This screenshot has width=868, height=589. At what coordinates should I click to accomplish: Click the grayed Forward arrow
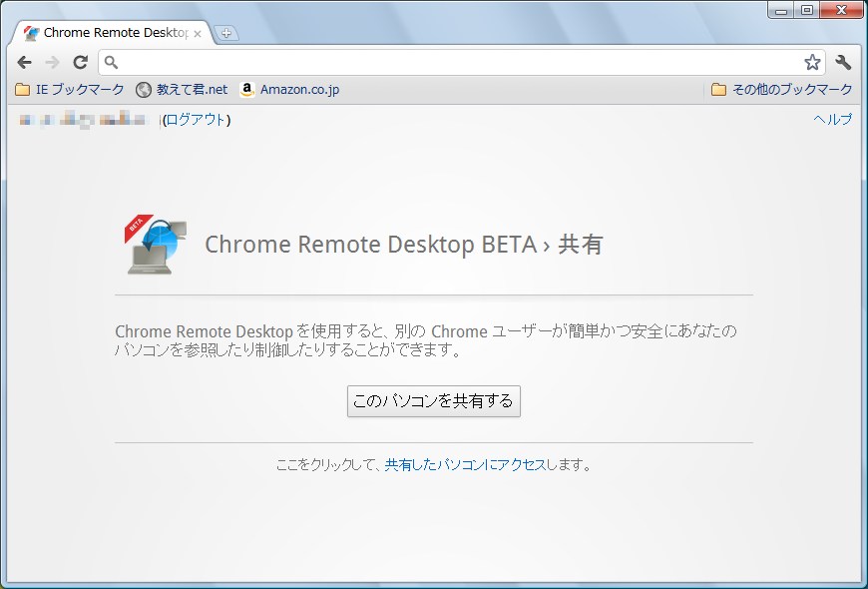pos(52,62)
